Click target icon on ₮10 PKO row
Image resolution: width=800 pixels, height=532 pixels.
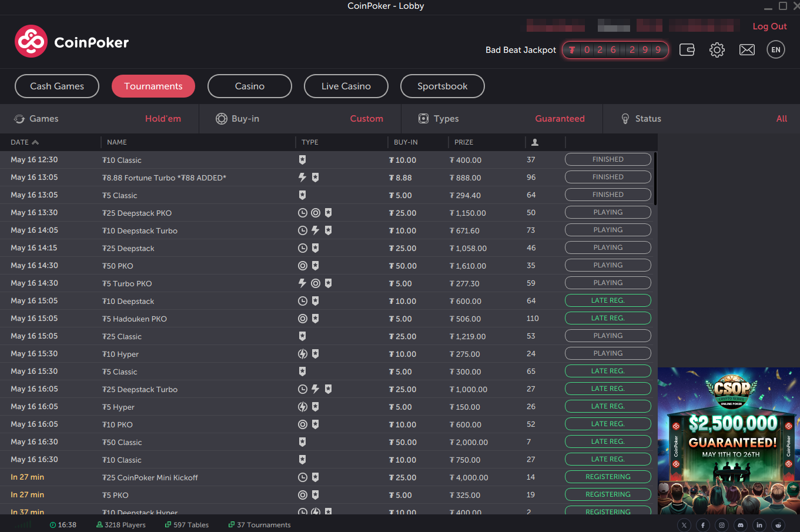coord(303,424)
